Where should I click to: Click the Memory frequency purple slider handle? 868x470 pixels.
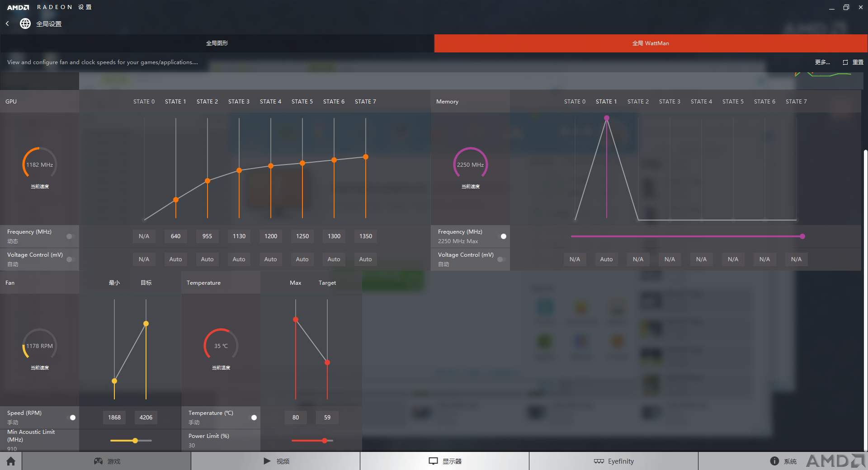802,236
